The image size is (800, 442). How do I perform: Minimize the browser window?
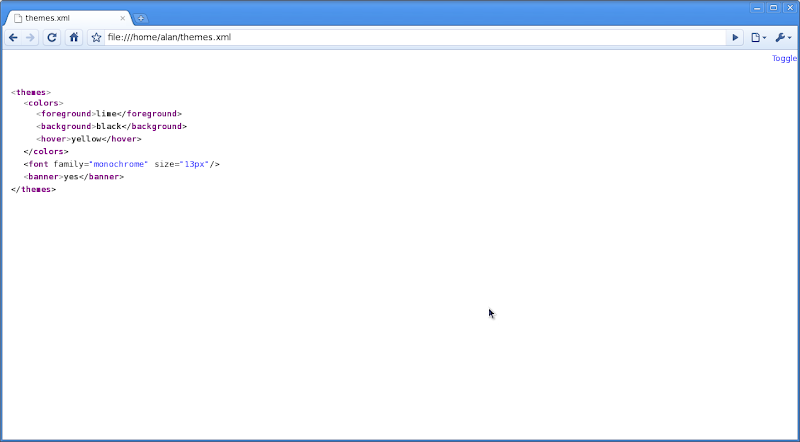click(757, 8)
